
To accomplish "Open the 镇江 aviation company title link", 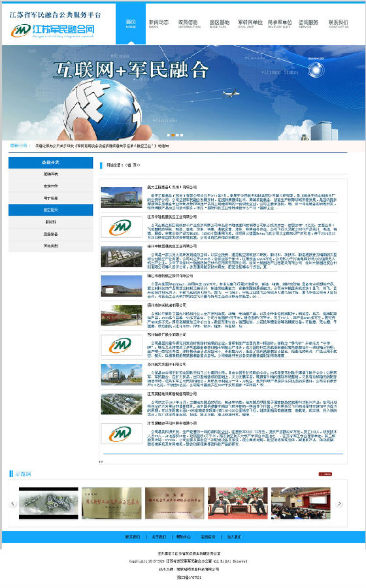I will [170, 276].
